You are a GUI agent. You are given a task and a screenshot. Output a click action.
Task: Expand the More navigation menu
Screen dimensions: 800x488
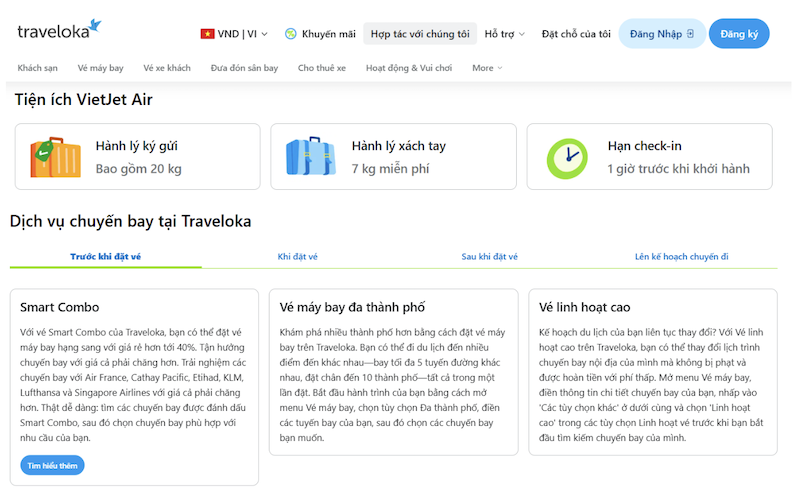pyautogui.click(x=487, y=68)
